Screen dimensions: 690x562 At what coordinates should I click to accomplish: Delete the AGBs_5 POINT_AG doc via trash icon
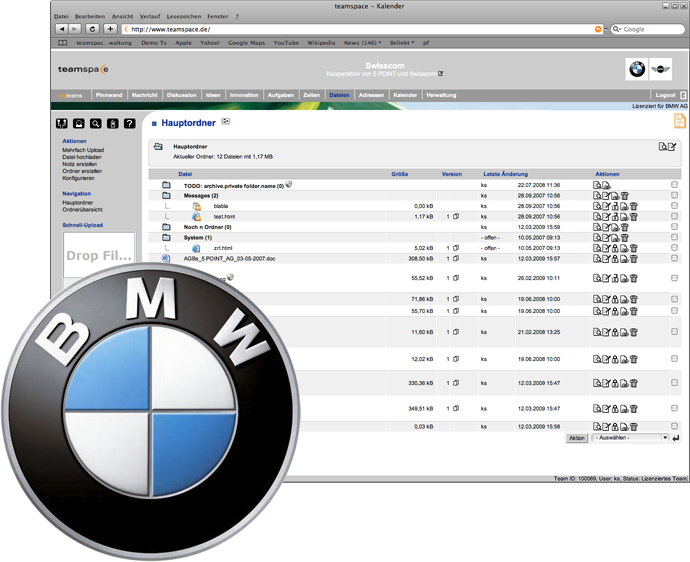pos(634,259)
